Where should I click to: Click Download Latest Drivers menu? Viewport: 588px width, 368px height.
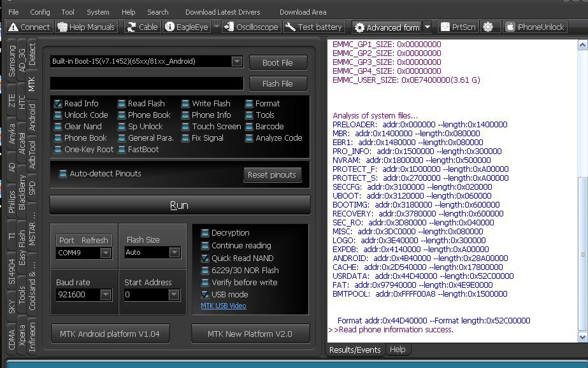click(x=223, y=12)
